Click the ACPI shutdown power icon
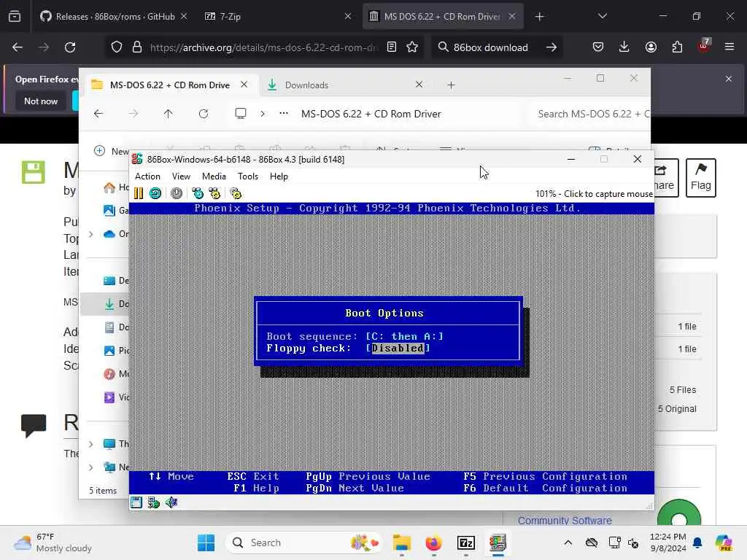Image resolution: width=747 pixels, height=560 pixels. (177, 192)
